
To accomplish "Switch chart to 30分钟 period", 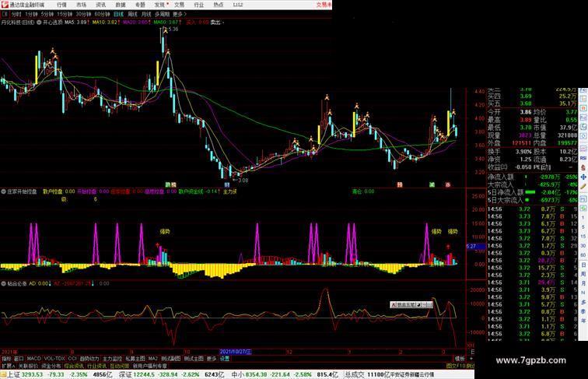I will 83,14.
